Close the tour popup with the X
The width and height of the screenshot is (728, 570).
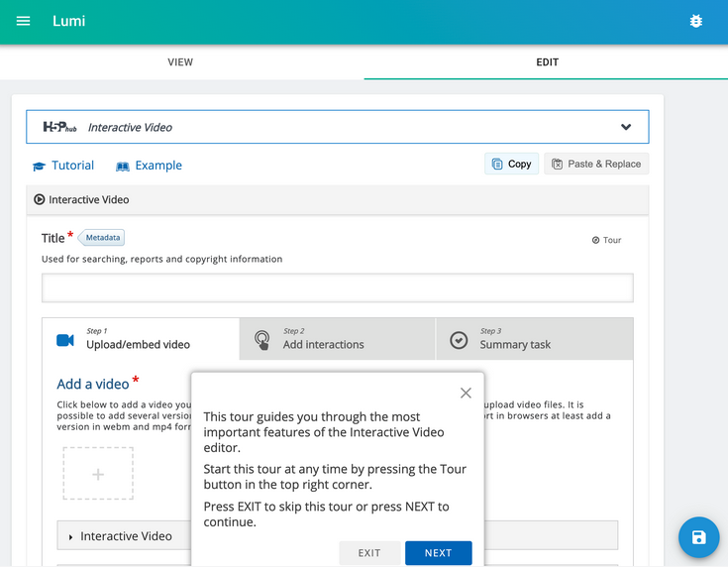(466, 393)
